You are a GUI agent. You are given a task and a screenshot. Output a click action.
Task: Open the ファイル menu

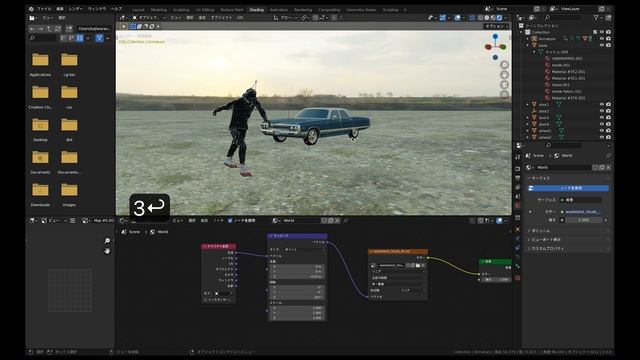(44, 9)
